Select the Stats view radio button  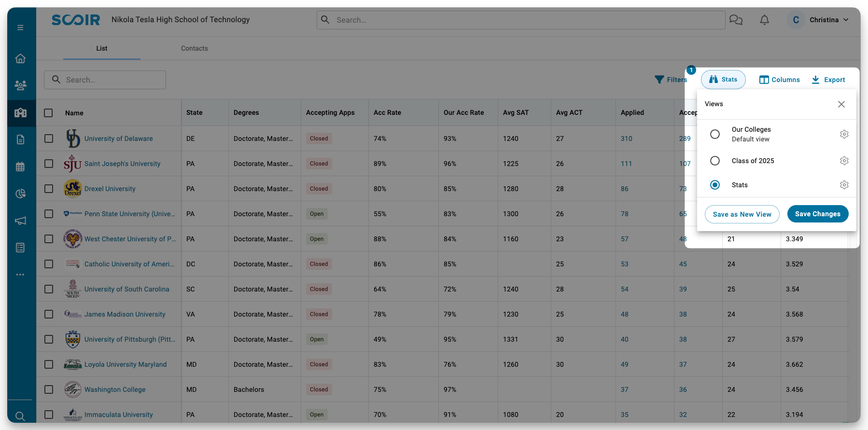(x=715, y=185)
